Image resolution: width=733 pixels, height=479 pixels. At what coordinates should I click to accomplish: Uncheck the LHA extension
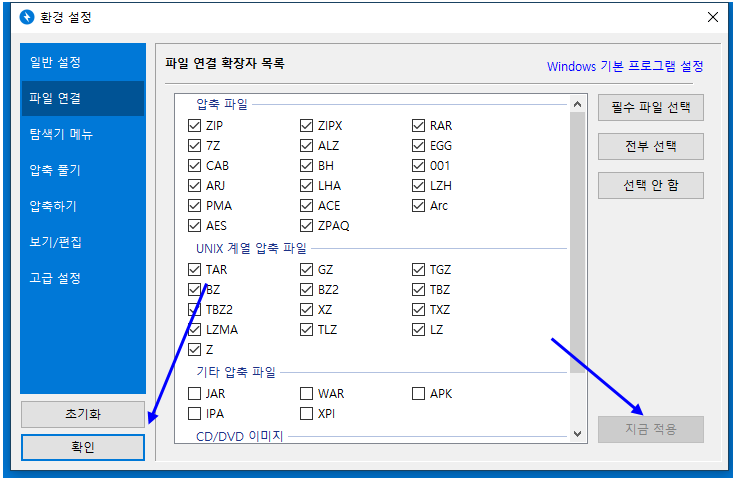tap(306, 186)
